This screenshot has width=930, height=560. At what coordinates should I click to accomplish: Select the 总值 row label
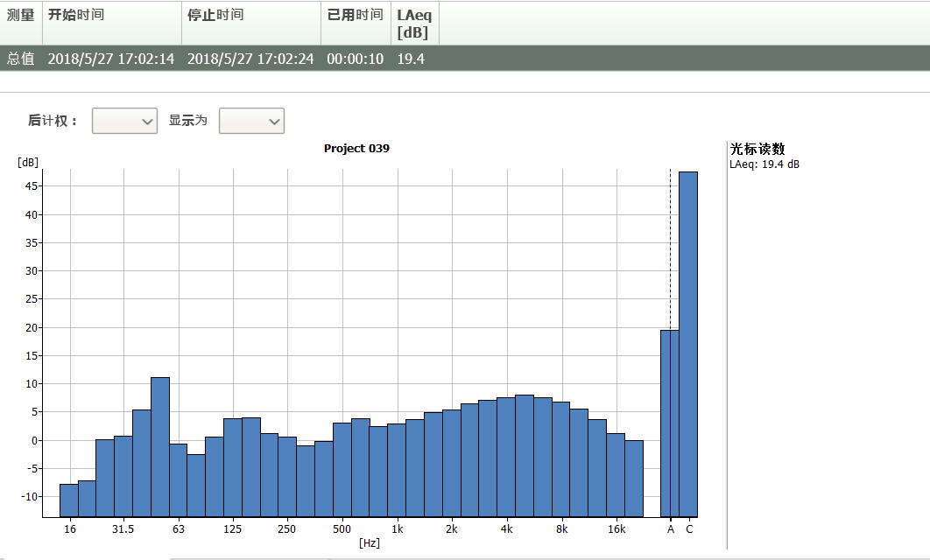[x=20, y=59]
